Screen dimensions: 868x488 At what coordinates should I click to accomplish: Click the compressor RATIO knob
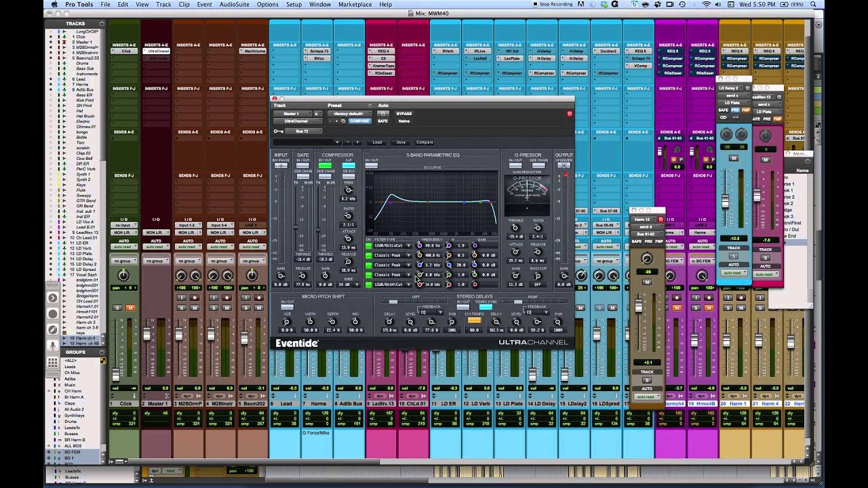349,216
